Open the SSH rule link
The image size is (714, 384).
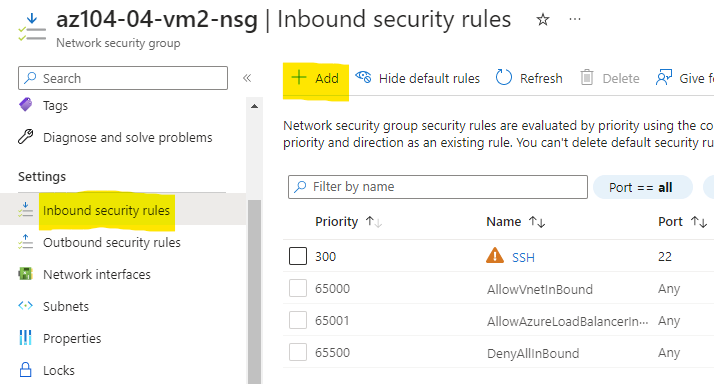523,257
